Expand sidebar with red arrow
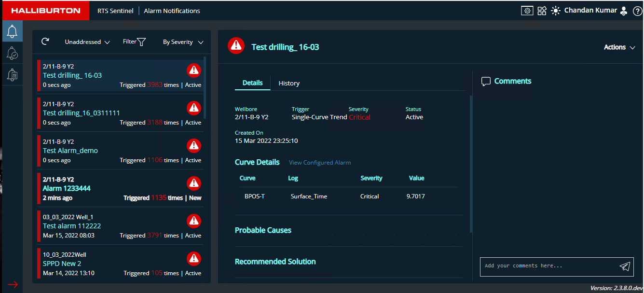Viewport: 644px width, 293px height. tap(13, 284)
